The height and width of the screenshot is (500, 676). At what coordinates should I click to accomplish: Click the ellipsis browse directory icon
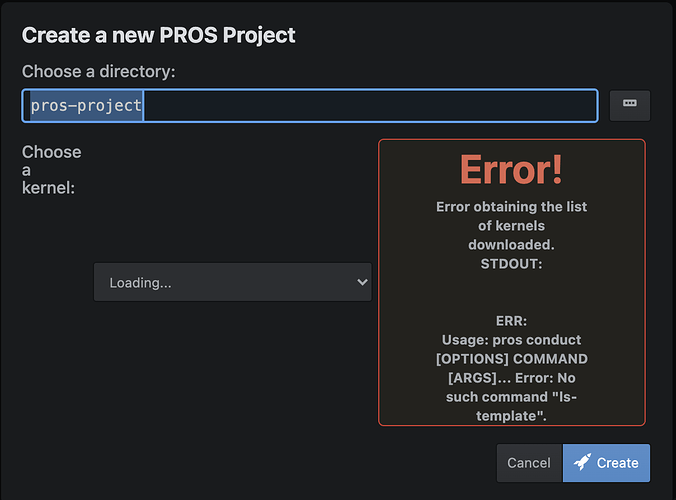click(629, 103)
